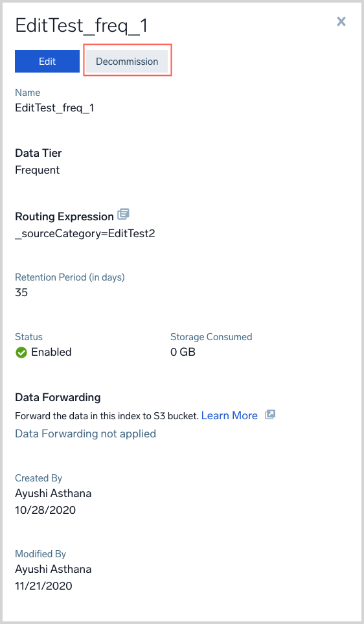This screenshot has height=624, width=364.
Task: Click the Data Forwarding not applied text
Action: click(85, 433)
